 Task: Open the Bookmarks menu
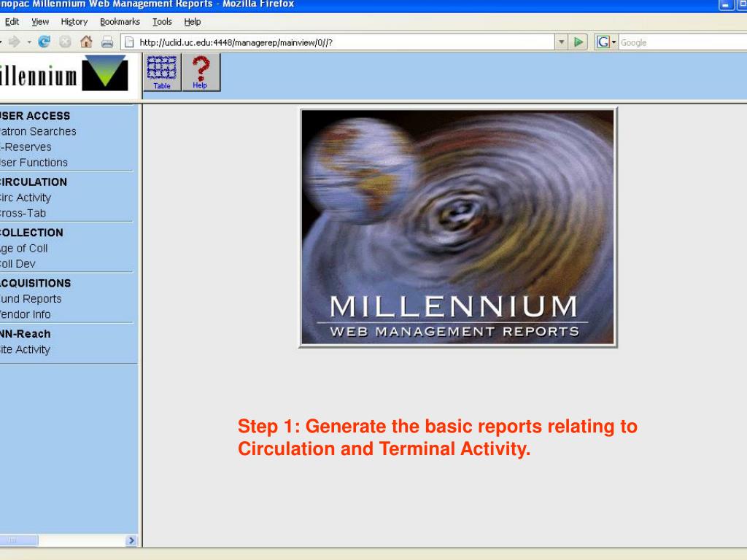120,21
